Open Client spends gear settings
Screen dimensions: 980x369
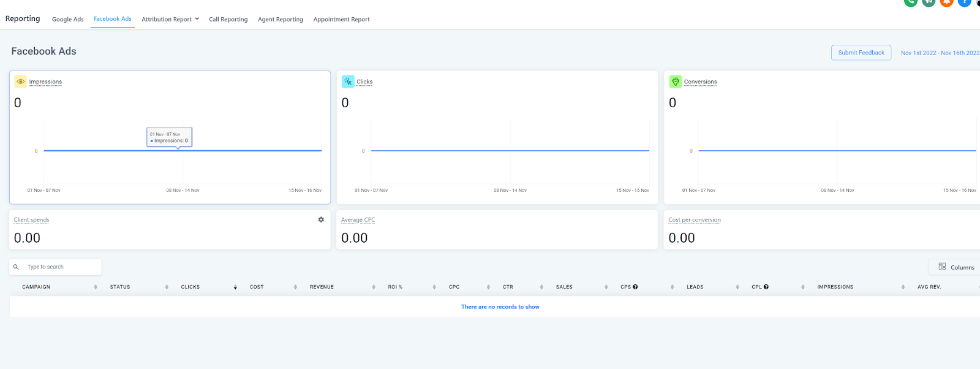[321, 219]
